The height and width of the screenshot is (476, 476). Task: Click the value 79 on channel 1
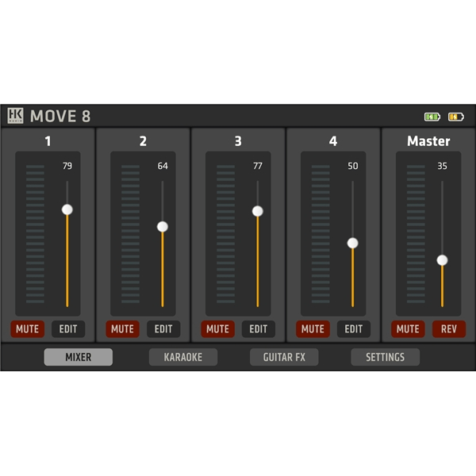(67, 166)
